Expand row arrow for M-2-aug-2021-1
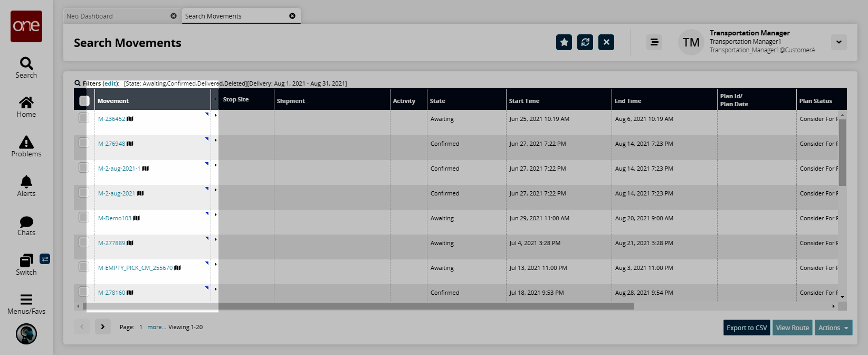Screen dimensions: 868x355 (x=216, y=165)
